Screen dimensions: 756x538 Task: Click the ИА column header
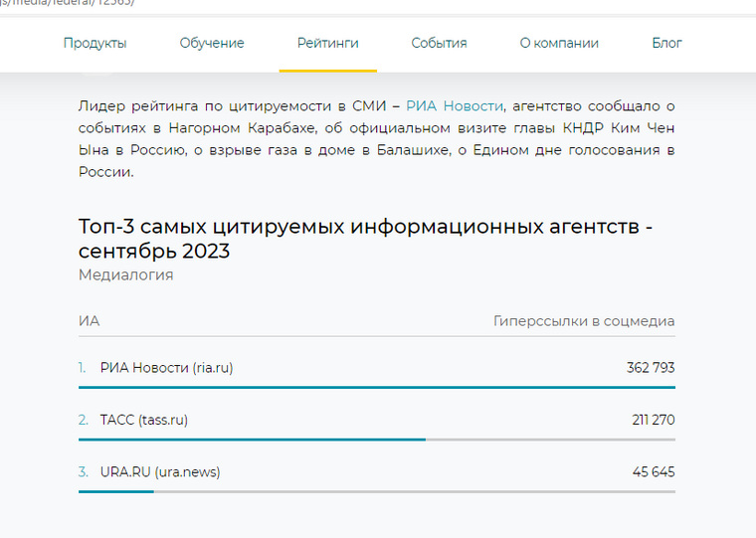tap(89, 321)
